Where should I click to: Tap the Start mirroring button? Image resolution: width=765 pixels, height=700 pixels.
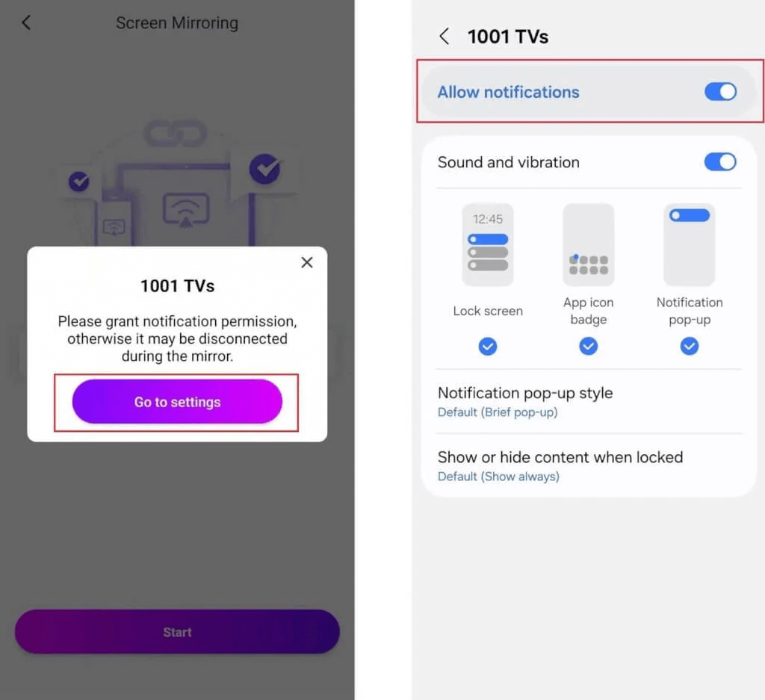point(177,632)
